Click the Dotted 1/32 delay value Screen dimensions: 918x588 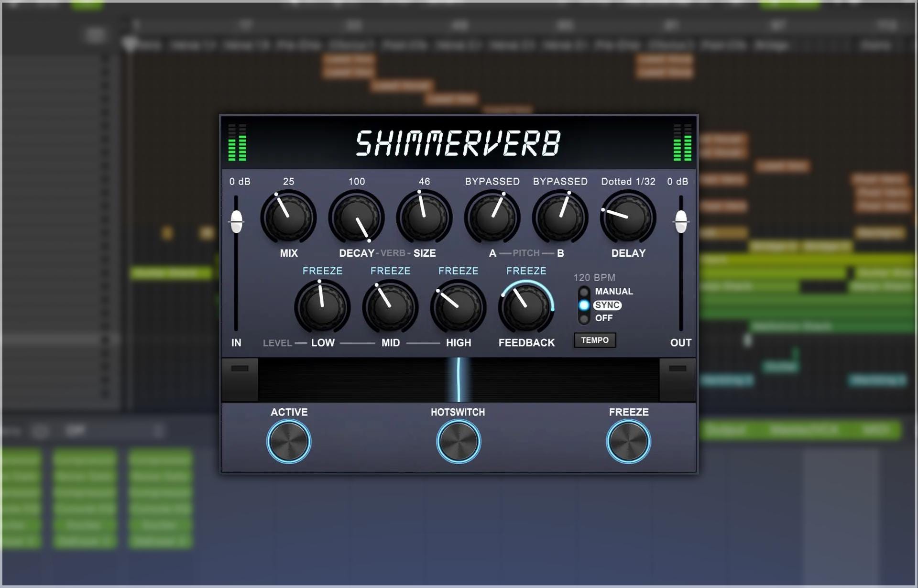[x=628, y=182]
